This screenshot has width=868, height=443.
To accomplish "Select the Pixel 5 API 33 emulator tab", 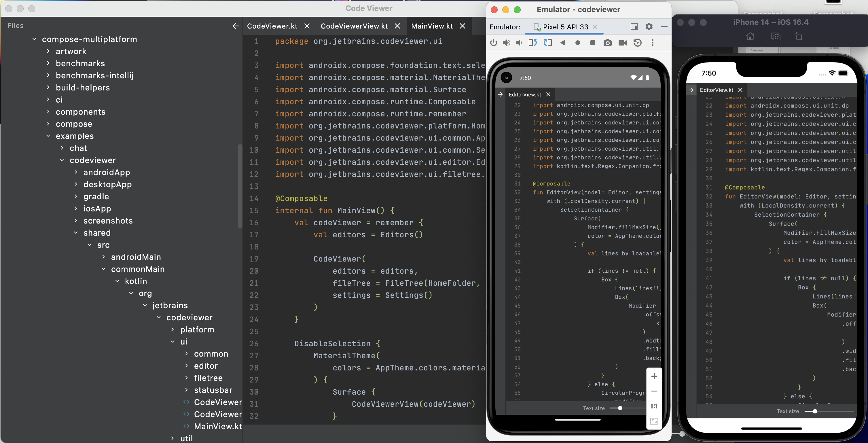I will point(565,27).
